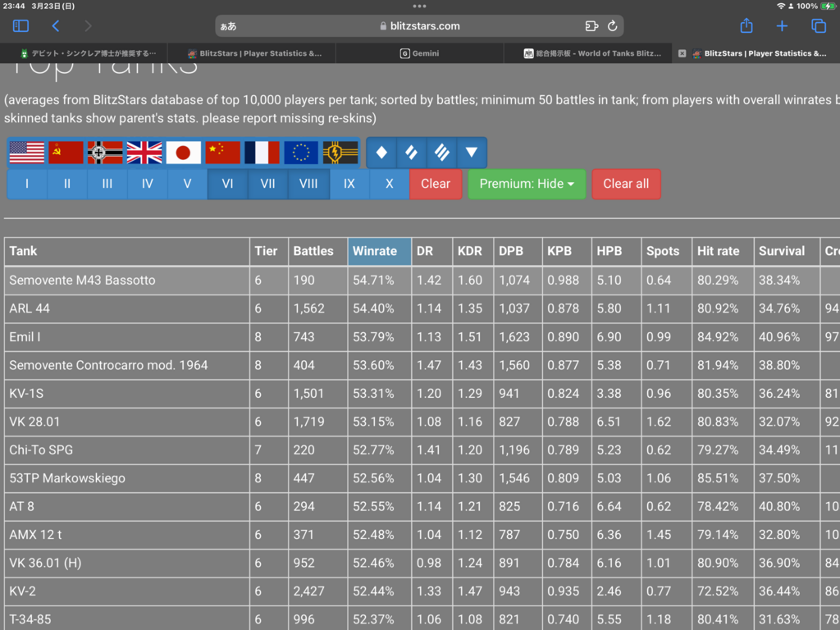Reload the page in Safari

point(612,26)
